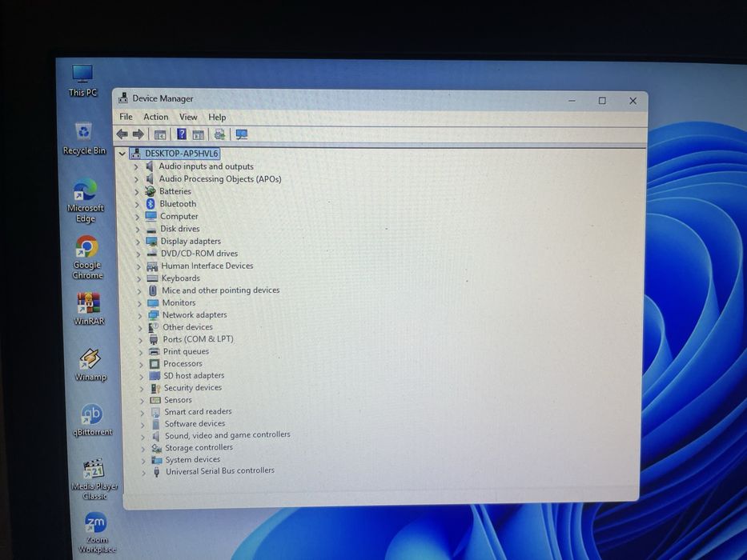Select the Batteries category icon
The width and height of the screenshot is (747, 560).
point(150,191)
